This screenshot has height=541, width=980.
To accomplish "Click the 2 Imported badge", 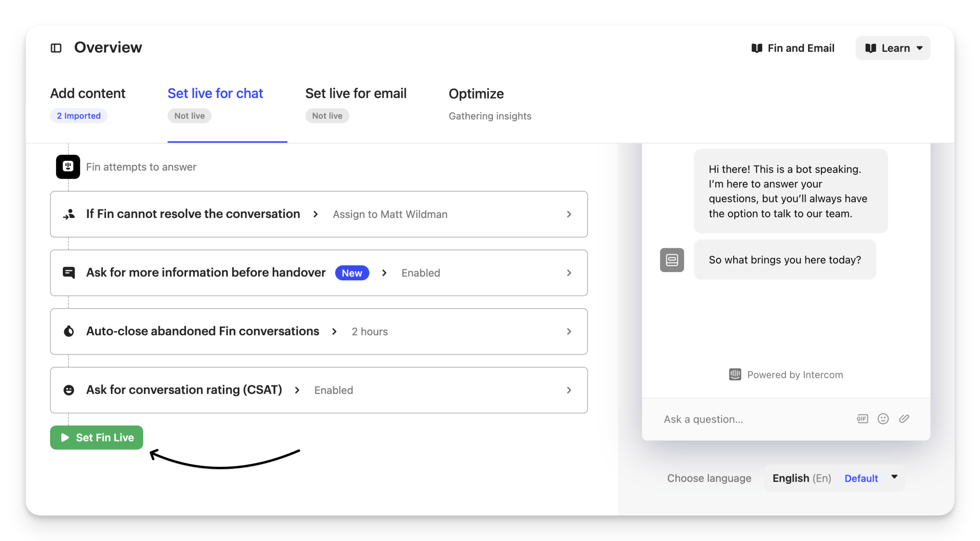I will 79,116.
